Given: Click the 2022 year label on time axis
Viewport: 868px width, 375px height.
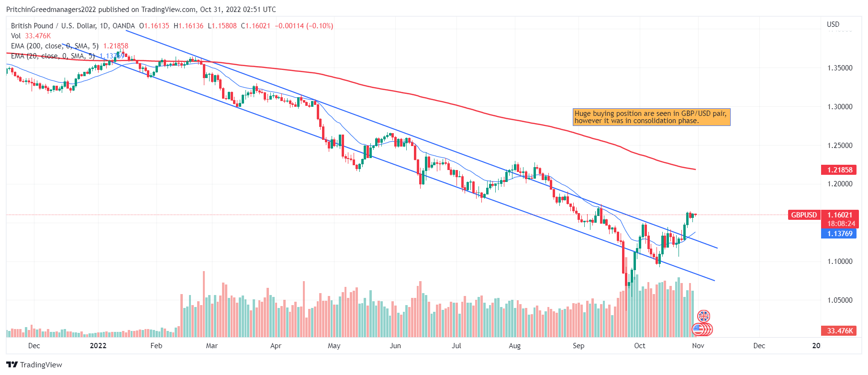Looking at the screenshot, I should click(98, 346).
